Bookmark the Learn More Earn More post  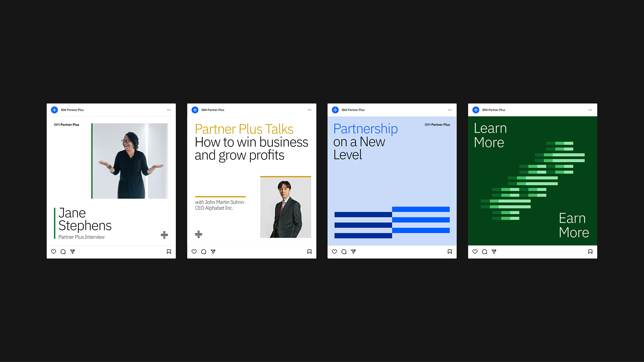[590, 252]
